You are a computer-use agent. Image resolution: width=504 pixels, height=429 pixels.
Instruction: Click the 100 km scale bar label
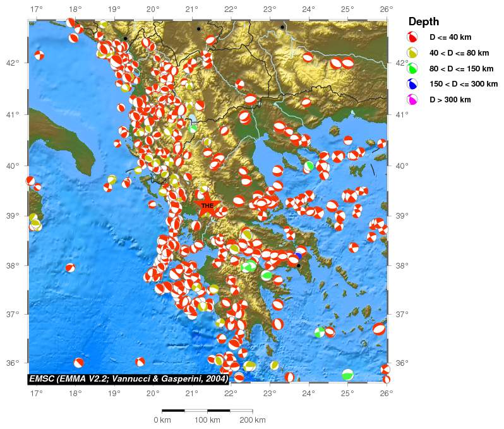point(207,420)
